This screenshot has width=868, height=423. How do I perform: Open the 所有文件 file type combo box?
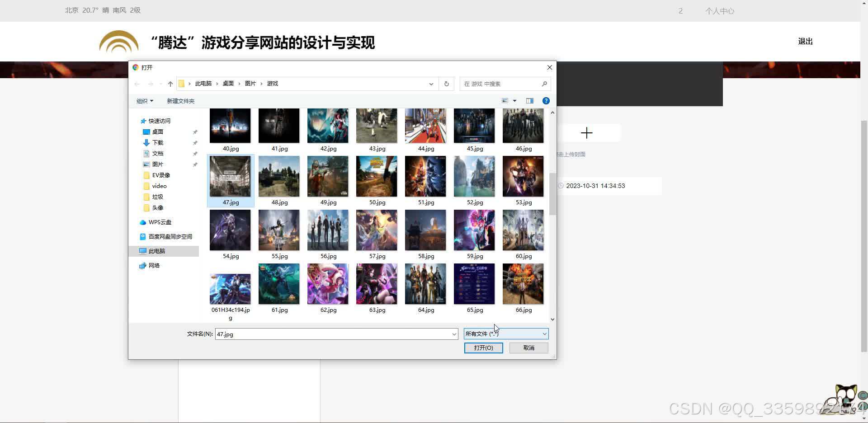coord(506,334)
